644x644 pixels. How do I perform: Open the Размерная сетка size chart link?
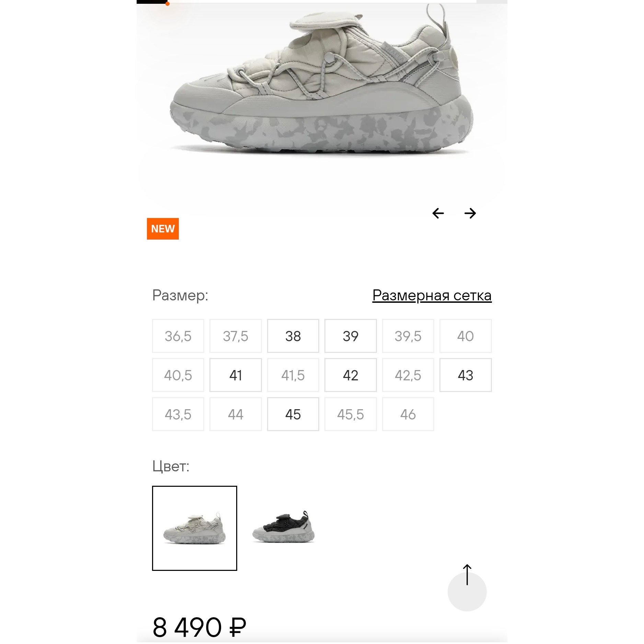point(432,295)
